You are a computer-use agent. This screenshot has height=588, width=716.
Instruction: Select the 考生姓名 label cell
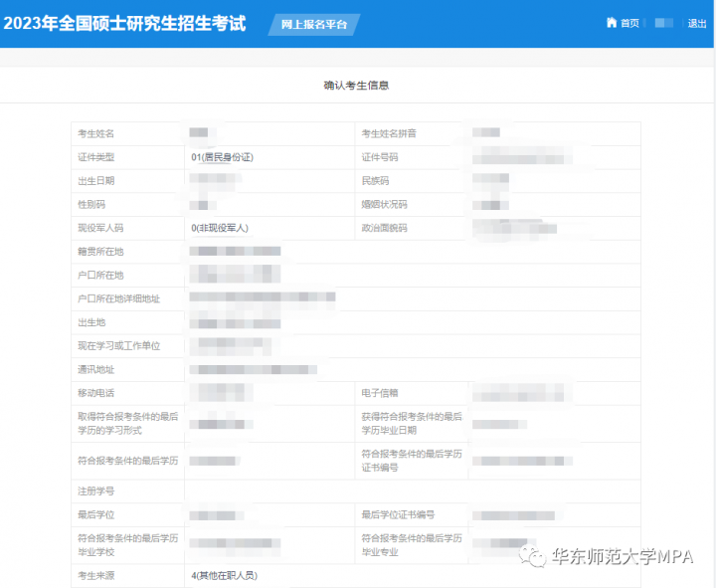[x=128, y=133]
